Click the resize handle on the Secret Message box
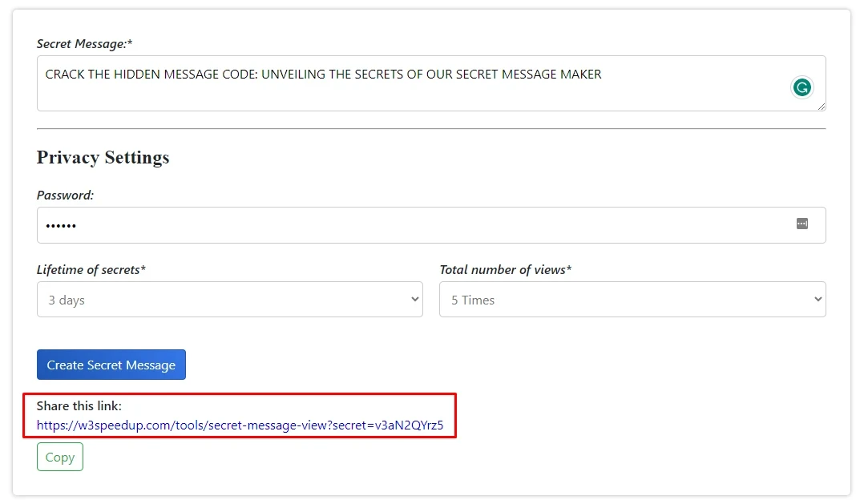Image resolution: width=864 pixels, height=504 pixels. pos(821,105)
